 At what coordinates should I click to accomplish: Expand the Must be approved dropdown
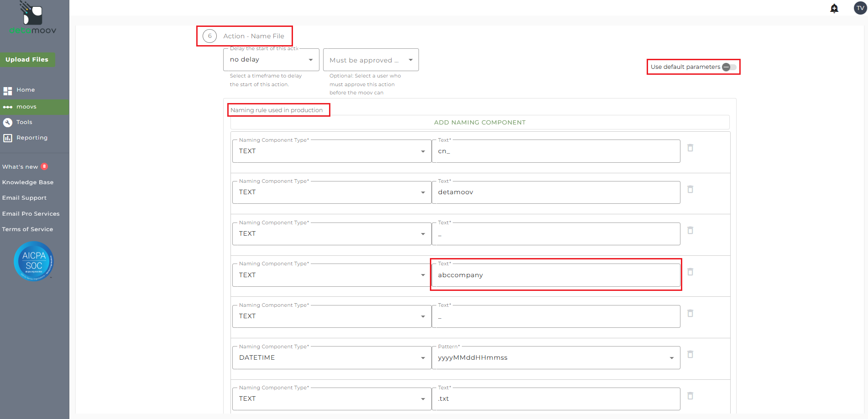pos(371,60)
